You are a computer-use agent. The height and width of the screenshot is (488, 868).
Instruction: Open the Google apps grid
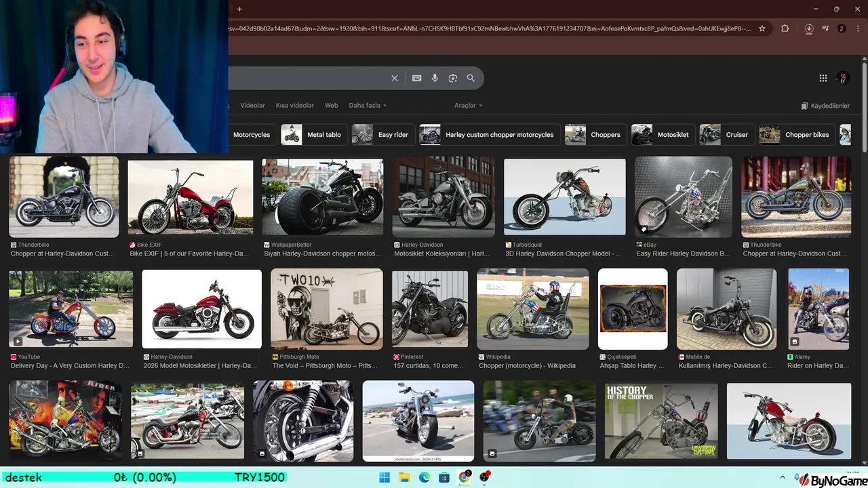pos(823,78)
